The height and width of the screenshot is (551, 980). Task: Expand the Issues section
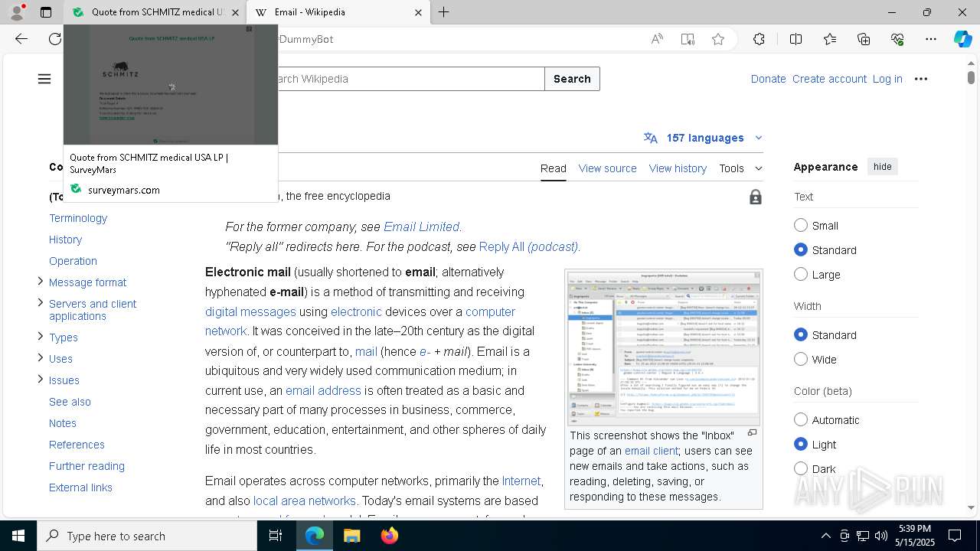point(41,379)
